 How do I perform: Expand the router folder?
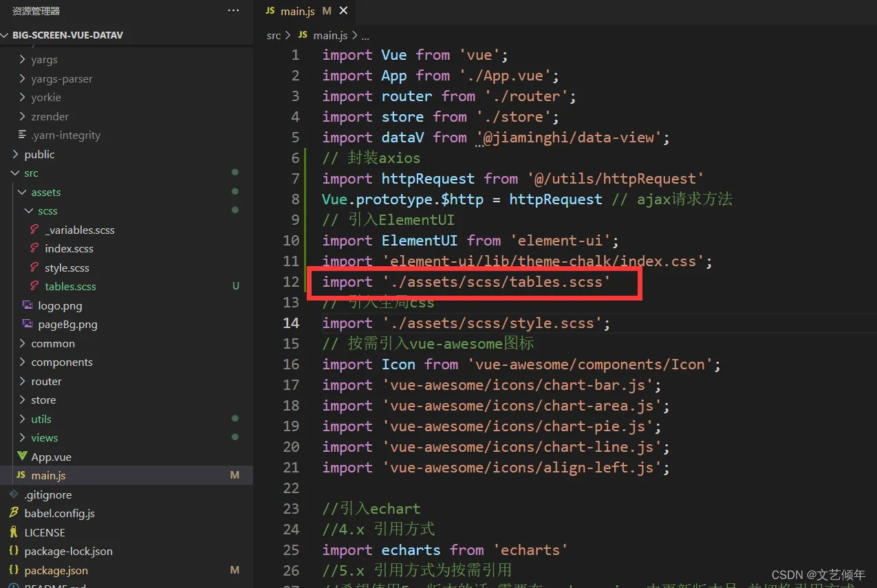pos(46,382)
